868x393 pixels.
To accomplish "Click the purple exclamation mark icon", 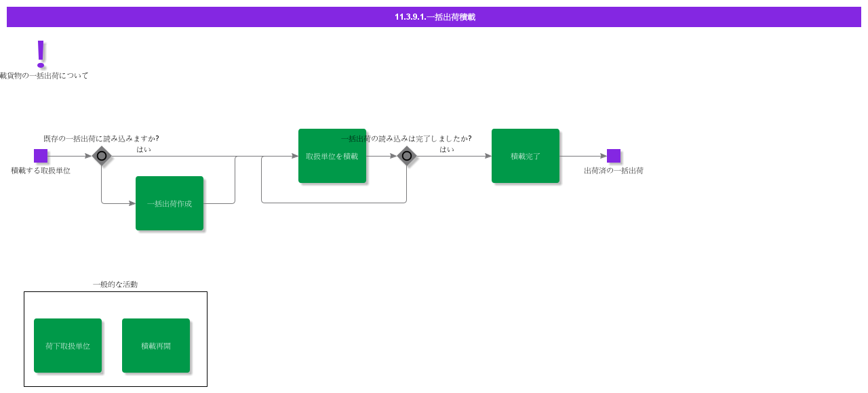I will [41, 54].
